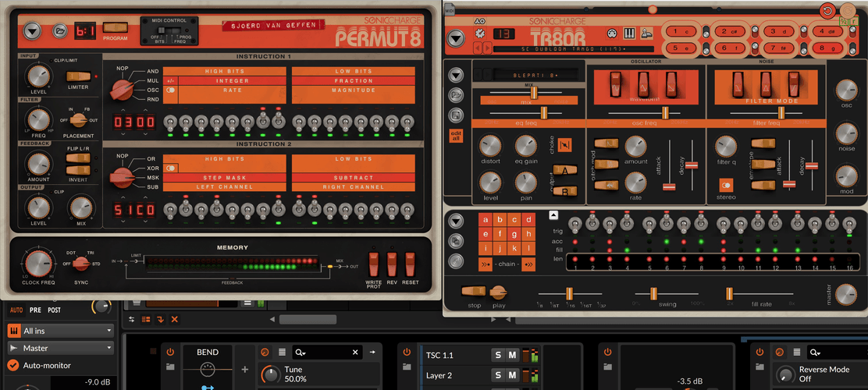This screenshot has width=868, height=390.
Task: Select the PRE monitoring tab
Action: coord(36,310)
